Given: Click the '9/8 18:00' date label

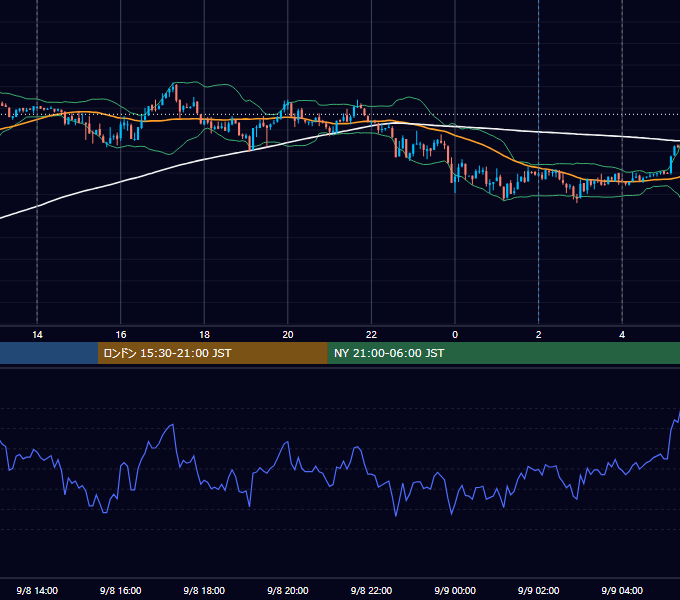Looking at the screenshot, I should pyautogui.click(x=204, y=590).
